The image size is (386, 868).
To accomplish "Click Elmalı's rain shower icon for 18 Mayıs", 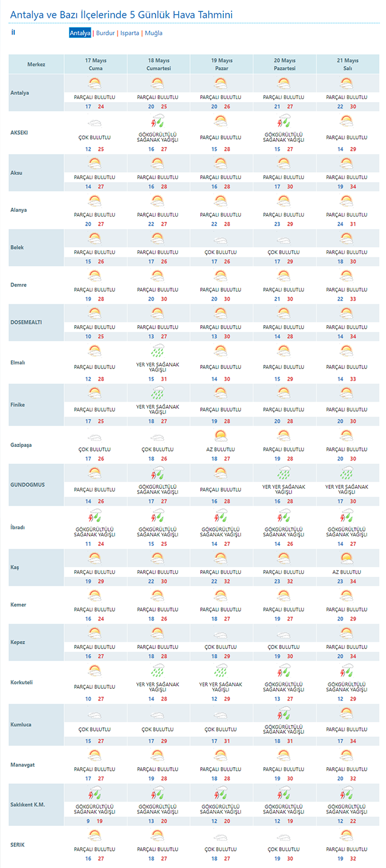I will (158, 351).
